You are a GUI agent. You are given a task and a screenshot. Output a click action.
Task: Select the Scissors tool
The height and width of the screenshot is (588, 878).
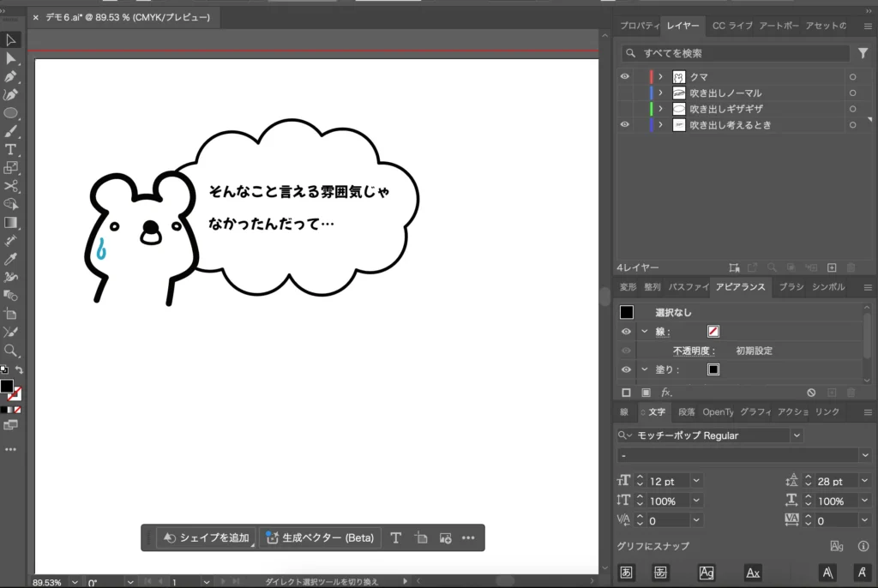click(x=11, y=184)
